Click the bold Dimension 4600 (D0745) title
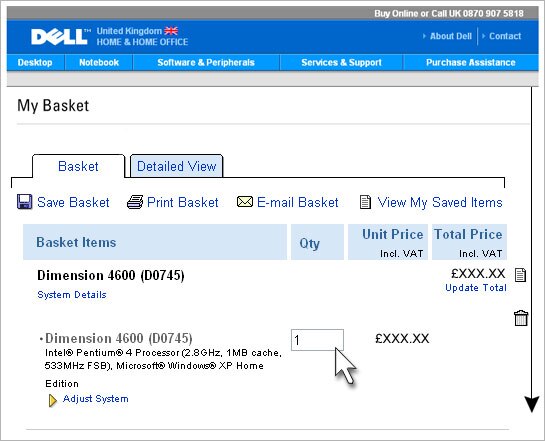 point(111,275)
